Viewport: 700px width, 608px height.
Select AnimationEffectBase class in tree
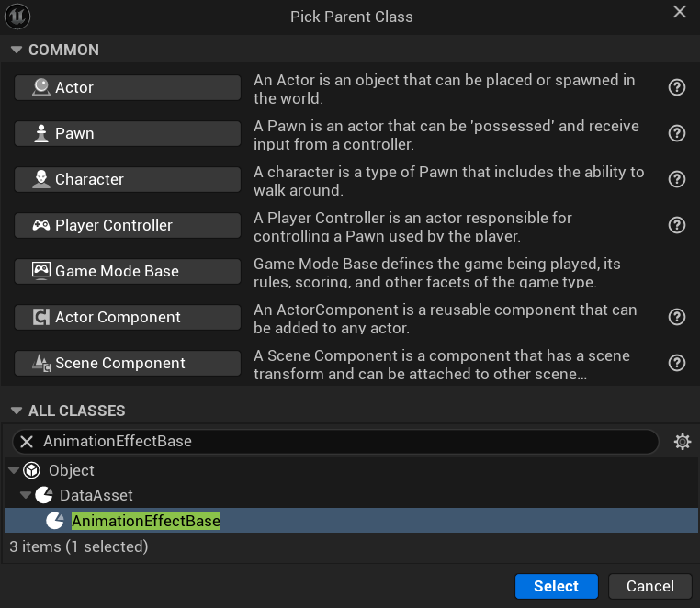click(146, 521)
